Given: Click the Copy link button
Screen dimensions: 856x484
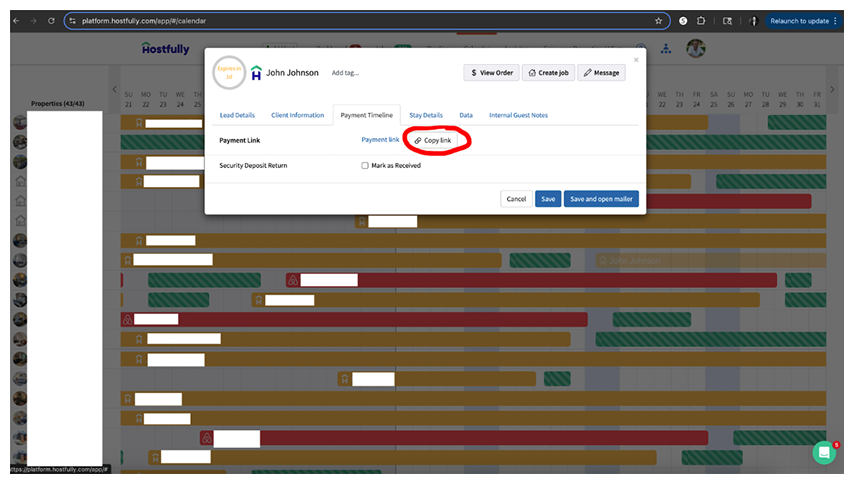Looking at the screenshot, I should 433,141.
